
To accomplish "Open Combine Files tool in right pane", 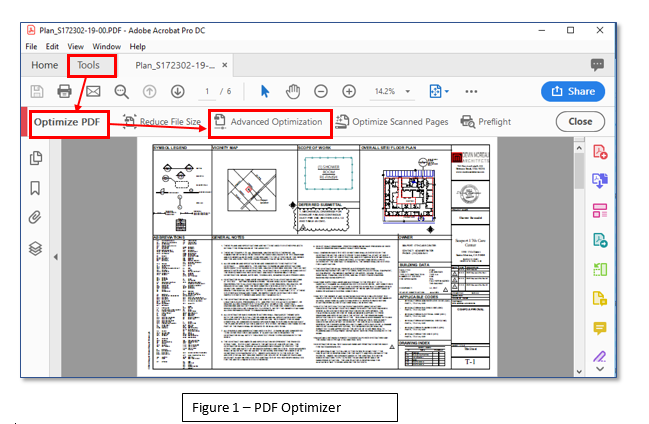I will (x=600, y=181).
